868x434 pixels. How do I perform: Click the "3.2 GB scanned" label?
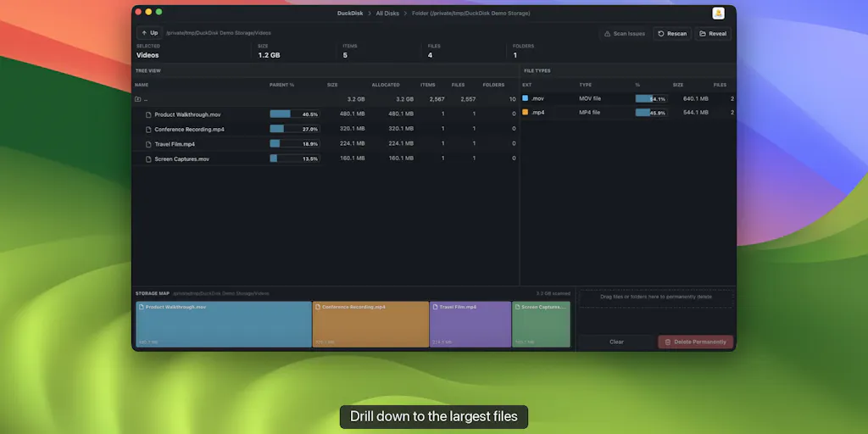pyautogui.click(x=553, y=294)
